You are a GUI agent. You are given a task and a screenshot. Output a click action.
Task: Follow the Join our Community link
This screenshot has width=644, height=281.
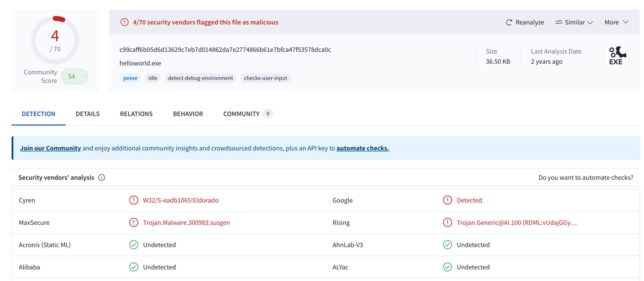pyautogui.click(x=51, y=148)
